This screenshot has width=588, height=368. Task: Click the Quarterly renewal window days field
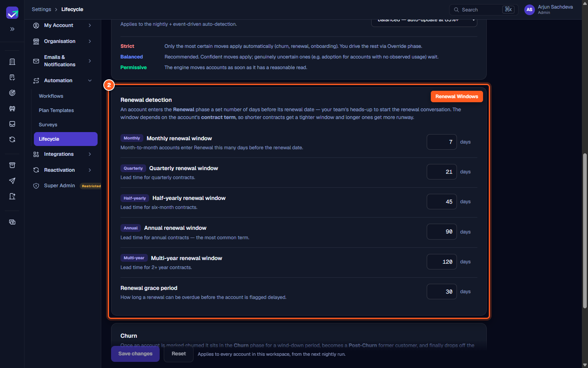pyautogui.click(x=442, y=172)
